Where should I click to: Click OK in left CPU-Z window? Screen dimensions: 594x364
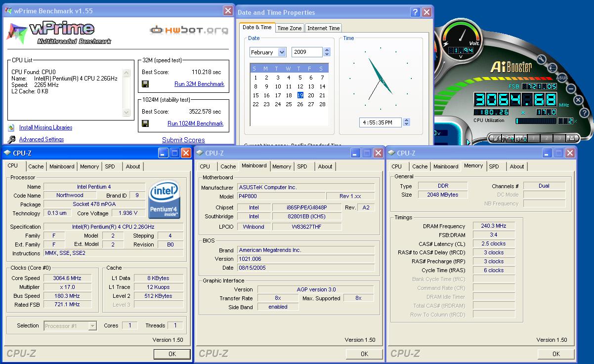coord(172,354)
